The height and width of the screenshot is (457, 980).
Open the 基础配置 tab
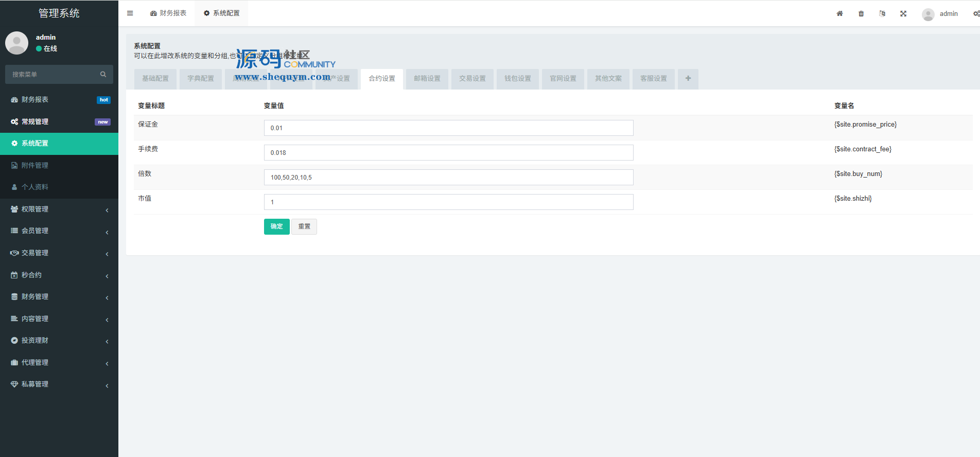[x=155, y=79]
